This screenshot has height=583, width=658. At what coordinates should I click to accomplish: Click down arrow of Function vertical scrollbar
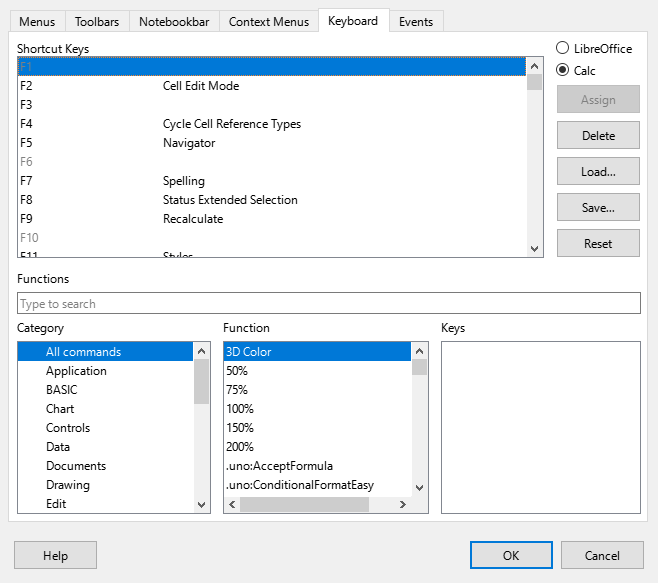tap(419, 488)
